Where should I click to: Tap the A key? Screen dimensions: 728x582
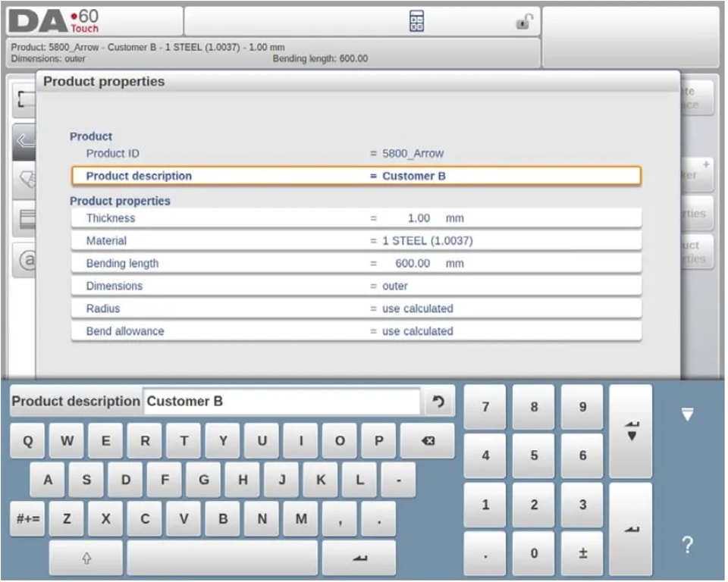[47, 480]
